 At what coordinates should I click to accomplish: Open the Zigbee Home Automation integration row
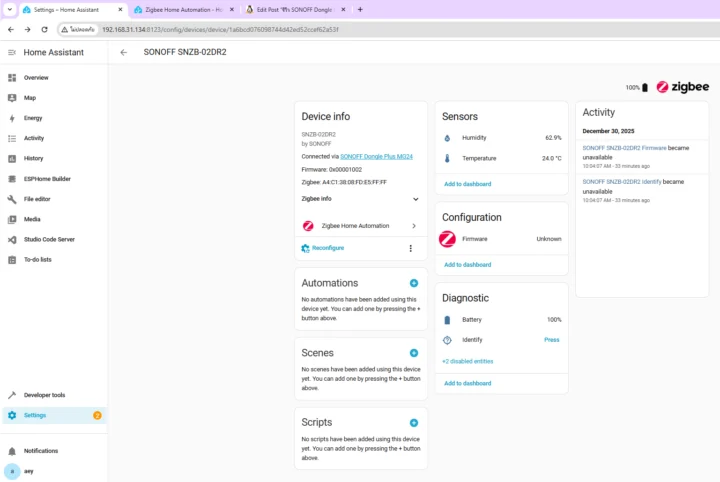click(x=360, y=226)
